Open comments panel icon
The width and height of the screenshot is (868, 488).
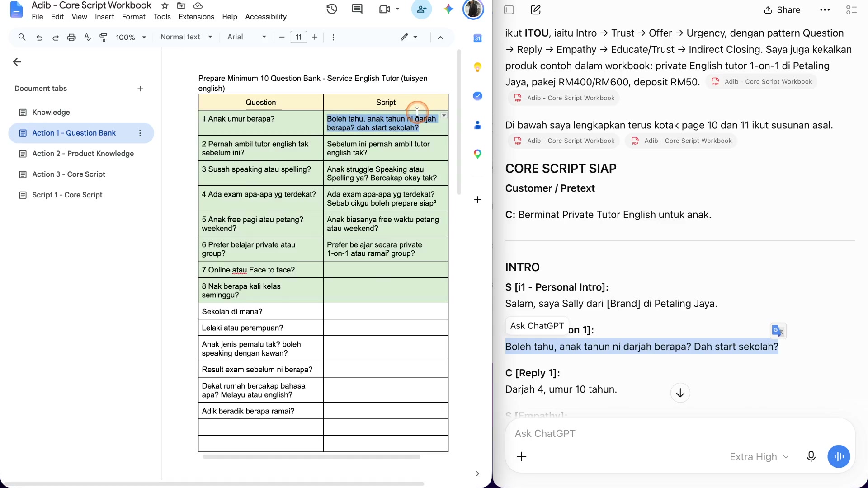click(x=357, y=9)
